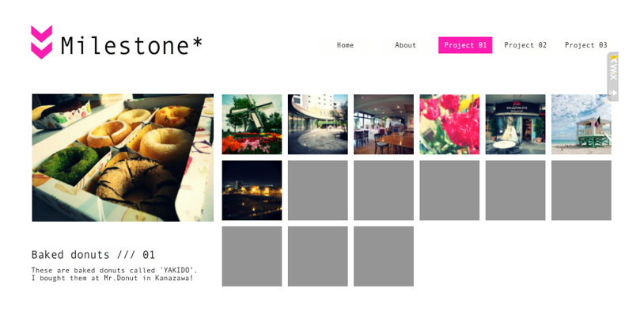Image resolution: width=644 pixels, height=319 pixels.
Task: Open the storefront with table thumbnail
Action: click(x=516, y=124)
